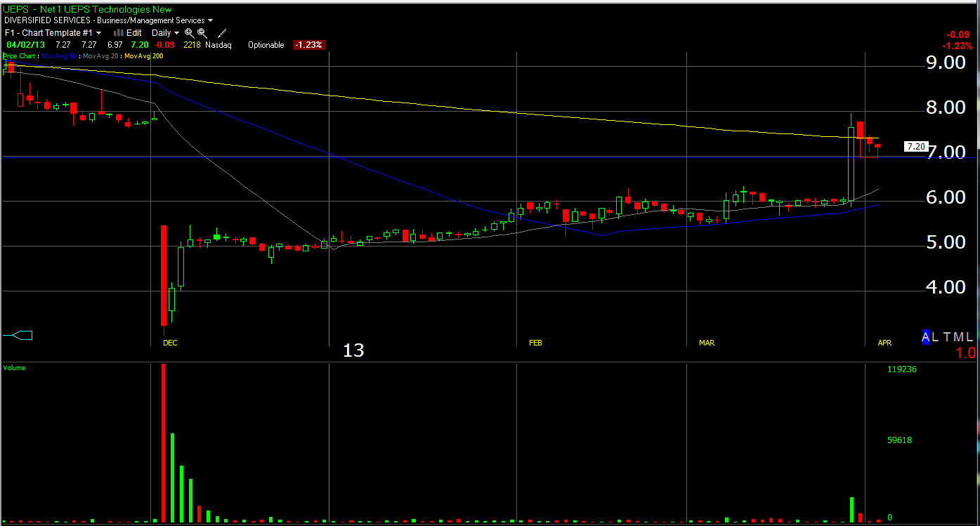The image size is (980, 526).
Task: Select the MovAvg 50 indicator label
Action: click(59, 55)
